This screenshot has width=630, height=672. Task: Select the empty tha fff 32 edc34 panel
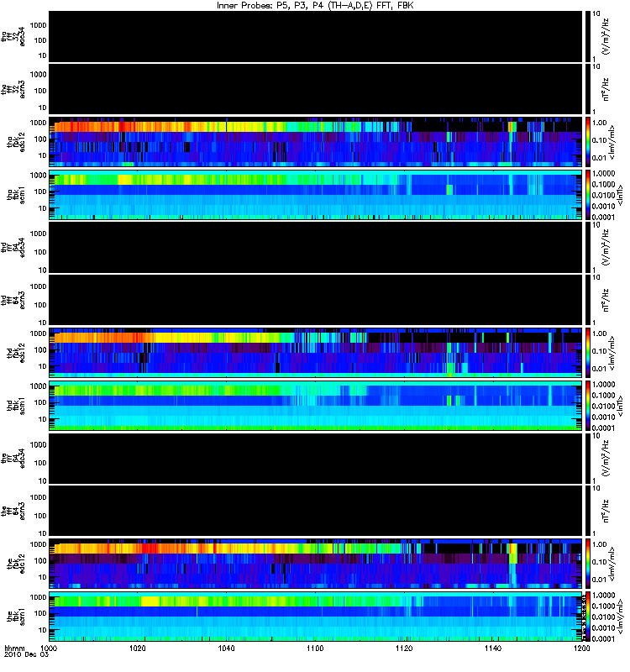click(315, 36)
